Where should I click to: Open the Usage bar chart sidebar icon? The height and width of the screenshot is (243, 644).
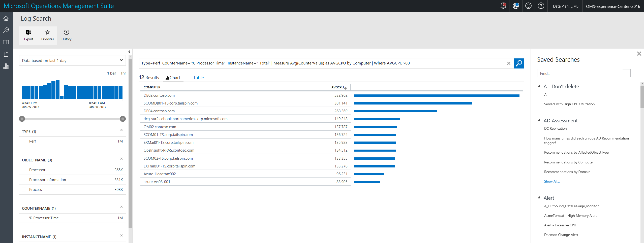pos(6,66)
